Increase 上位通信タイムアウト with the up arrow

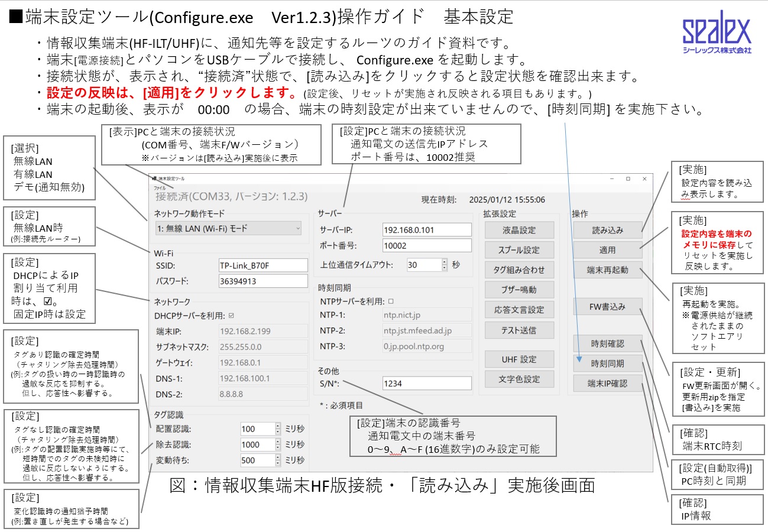pos(445,262)
